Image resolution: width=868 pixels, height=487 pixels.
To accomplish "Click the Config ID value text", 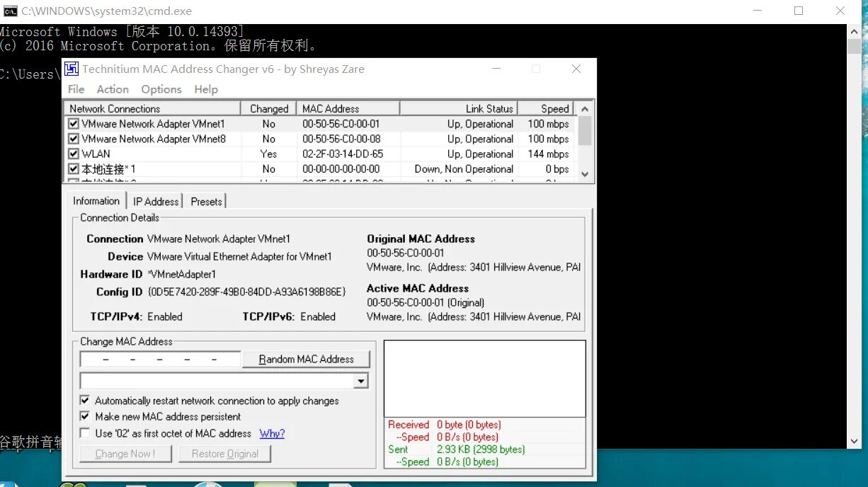I will 246,292.
